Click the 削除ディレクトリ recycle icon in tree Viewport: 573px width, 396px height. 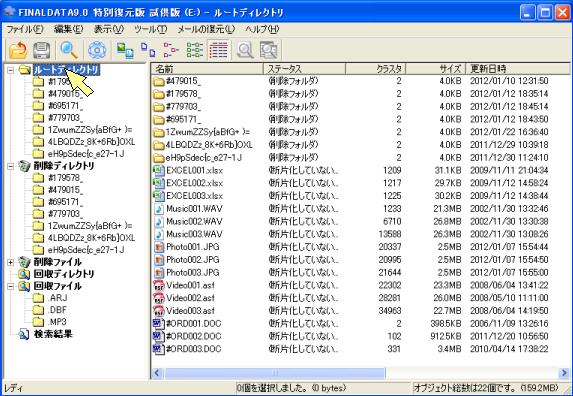[x=24, y=166]
